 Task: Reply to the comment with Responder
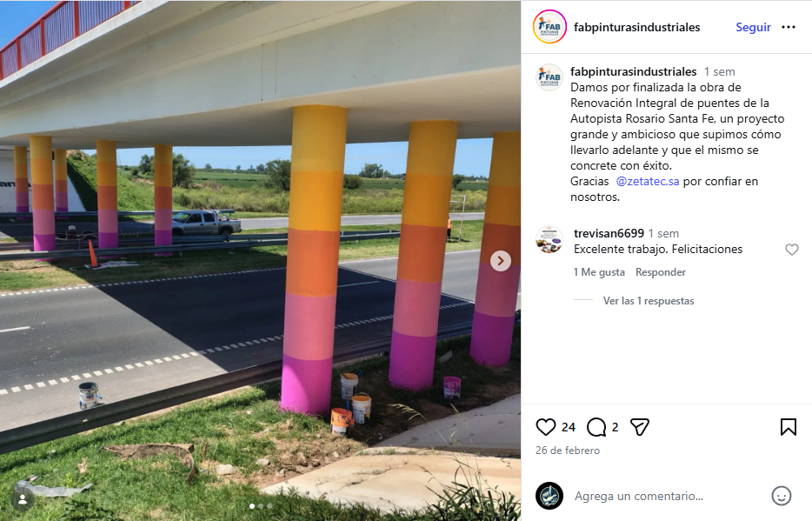point(660,272)
